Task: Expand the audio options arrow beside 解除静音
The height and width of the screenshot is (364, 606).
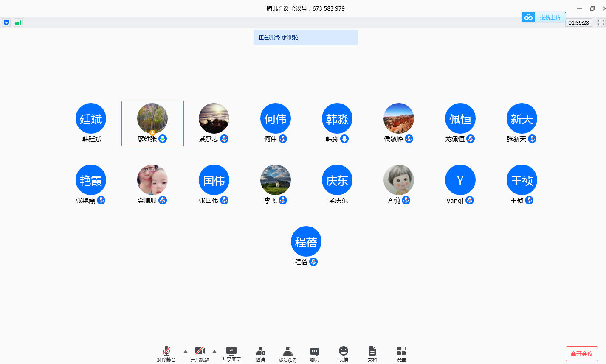Action: tap(185, 351)
